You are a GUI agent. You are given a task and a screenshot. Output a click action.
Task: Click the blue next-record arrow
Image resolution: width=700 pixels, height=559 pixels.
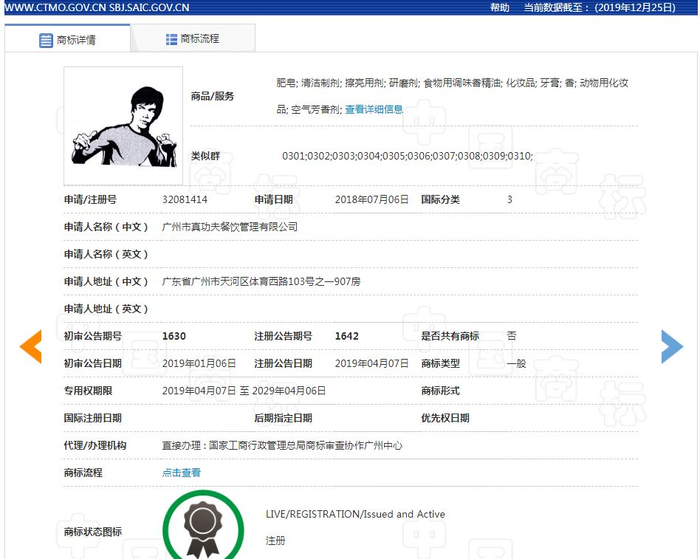(672, 346)
